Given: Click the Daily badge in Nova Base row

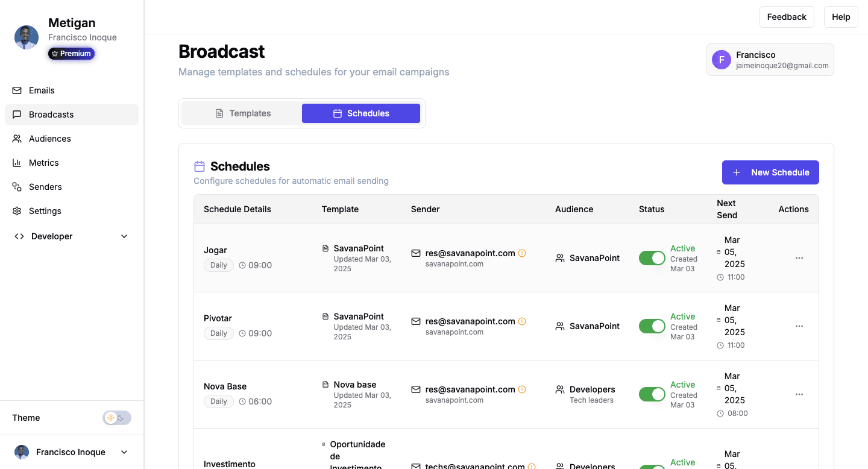Looking at the screenshot, I should pos(219,401).
